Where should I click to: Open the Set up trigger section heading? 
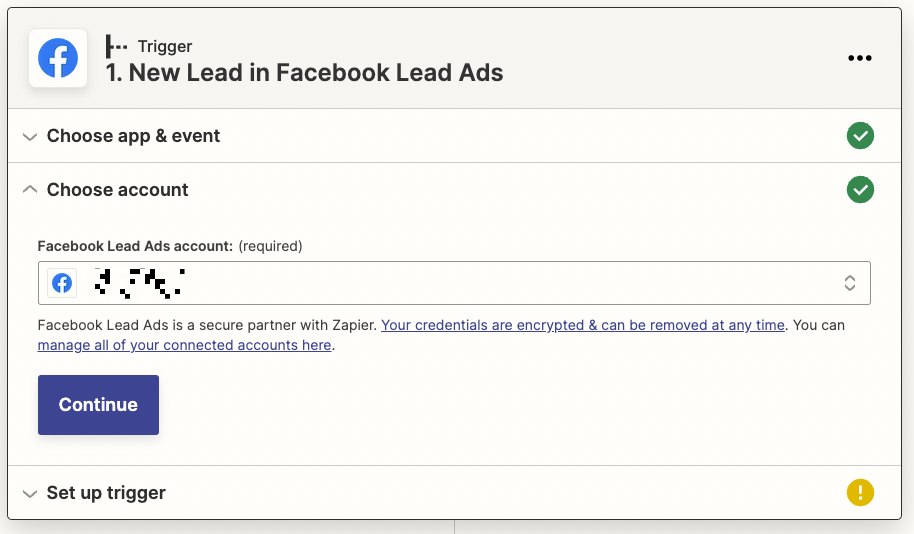click(x=106, y=493)
